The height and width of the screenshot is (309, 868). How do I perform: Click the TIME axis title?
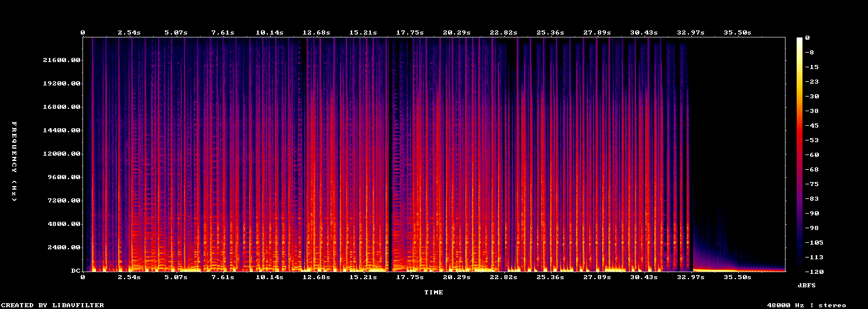pyautogui.click(x=433, y=292)
